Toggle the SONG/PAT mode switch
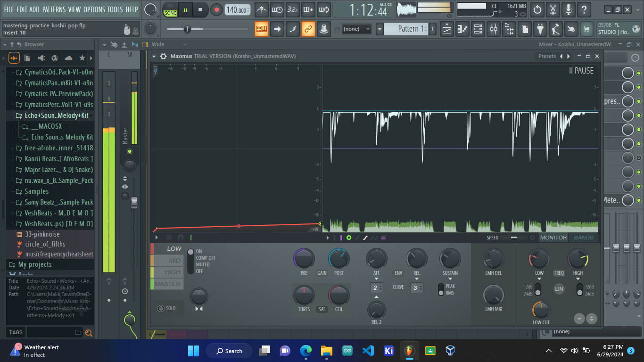 click(x=171, y=10)
